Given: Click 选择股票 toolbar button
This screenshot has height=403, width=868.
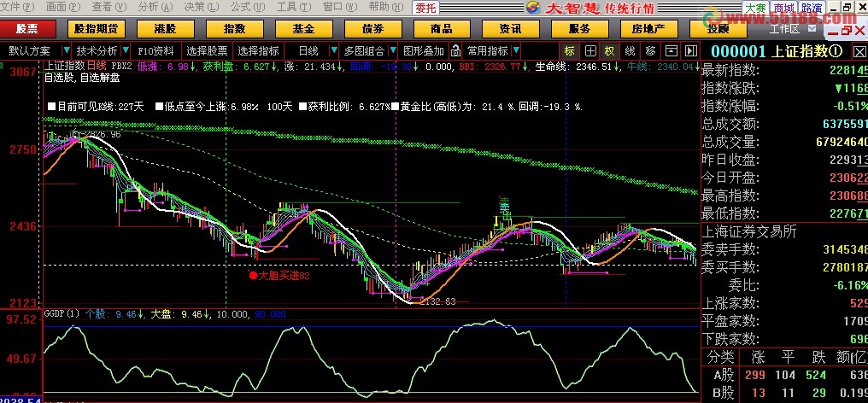Looking at the screenshot, I should coord(207,51).
